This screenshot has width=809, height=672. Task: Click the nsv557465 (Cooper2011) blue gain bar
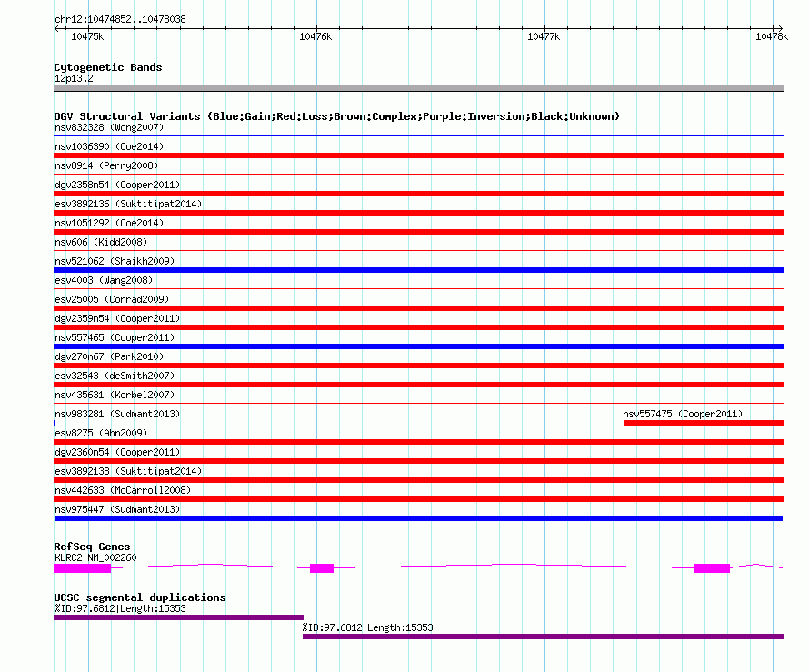[x=418, y=346]
